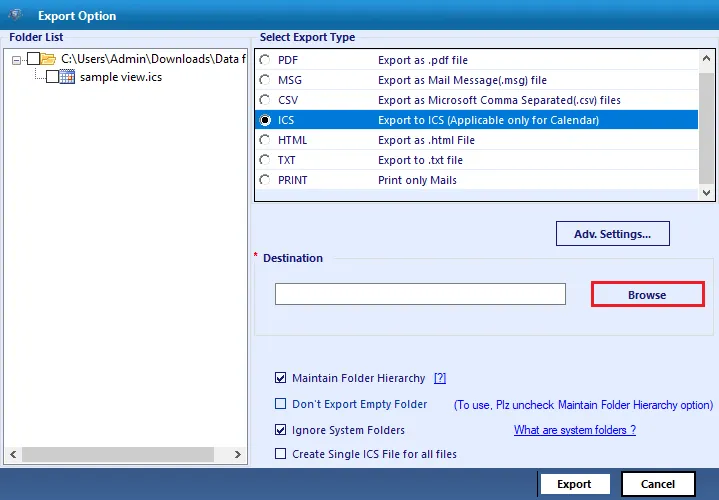719x500 pixels.
Task: Click the Folder List right scroll arrow
Action: (238, 454)
